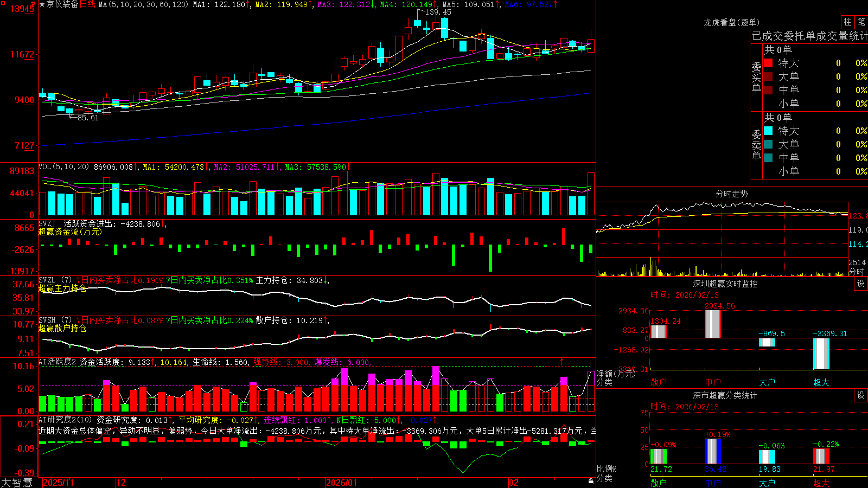
Task: Select the 85.61 low price label
Action: click(x=87, y=118)
